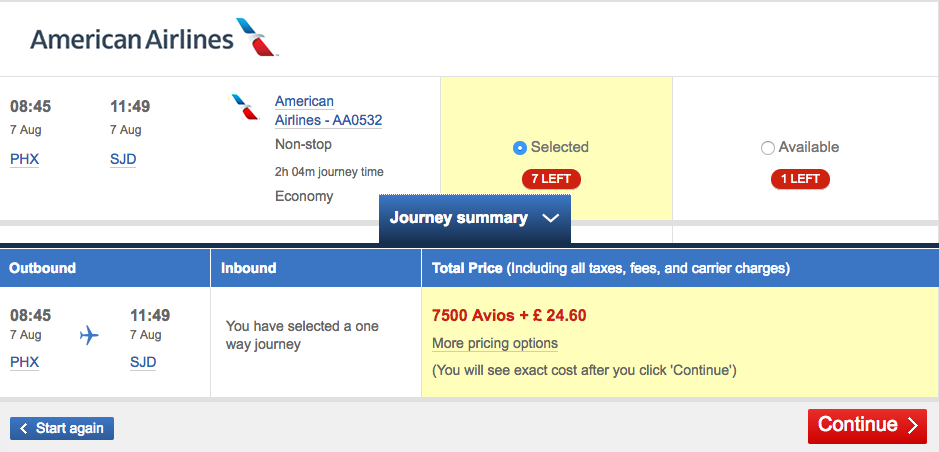Toggle the Journey summary chevron arrow
This screenshot has height=452, width=939.
tap(550, 219)
